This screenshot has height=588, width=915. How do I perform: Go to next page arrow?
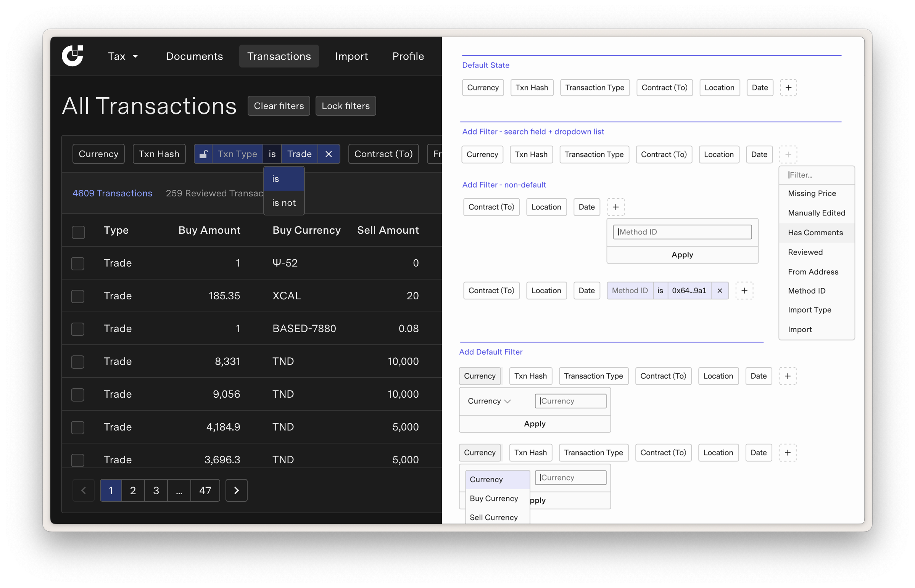(x=237, y=491)
